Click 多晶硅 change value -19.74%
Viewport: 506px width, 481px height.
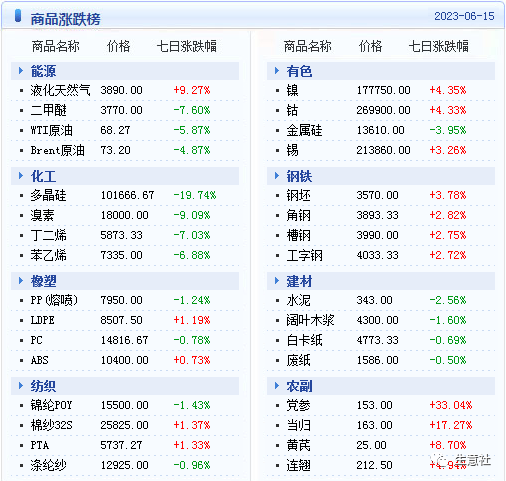click(195, 195)
